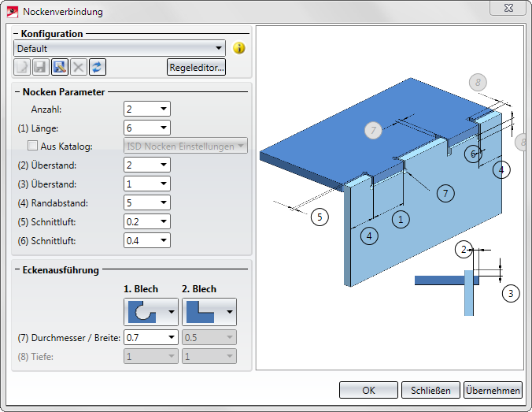Open the Regeleditor
The image size is (532, 412).
196,67
